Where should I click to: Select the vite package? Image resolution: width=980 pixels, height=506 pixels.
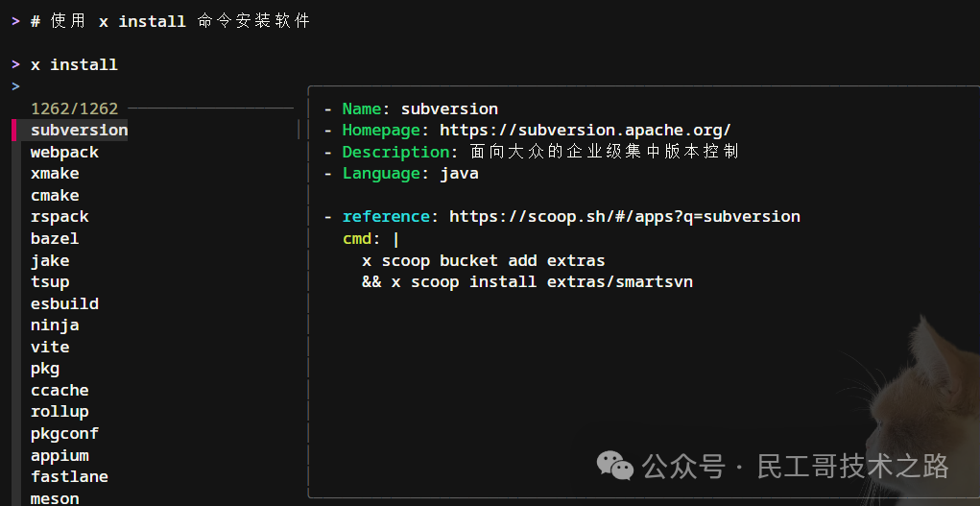50,347
